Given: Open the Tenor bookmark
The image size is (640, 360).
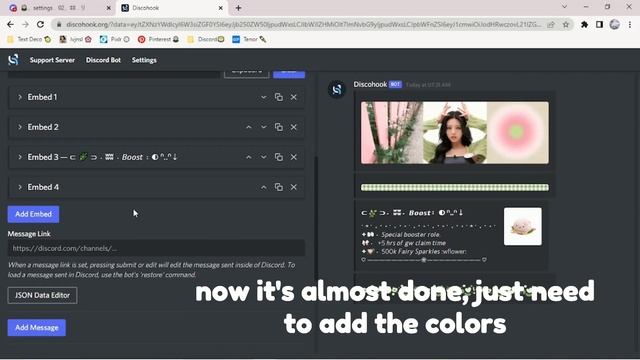Looking at the screenshot, I should [x=249, y=39].
